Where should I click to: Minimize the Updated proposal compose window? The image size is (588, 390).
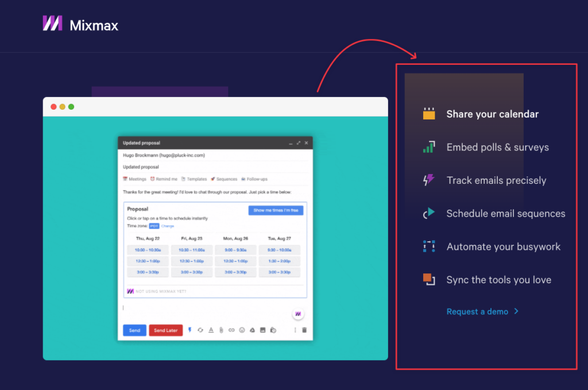[x=291, y=143]
